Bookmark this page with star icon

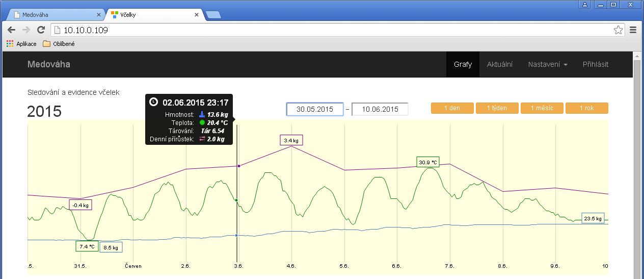[x=618, y=30]
